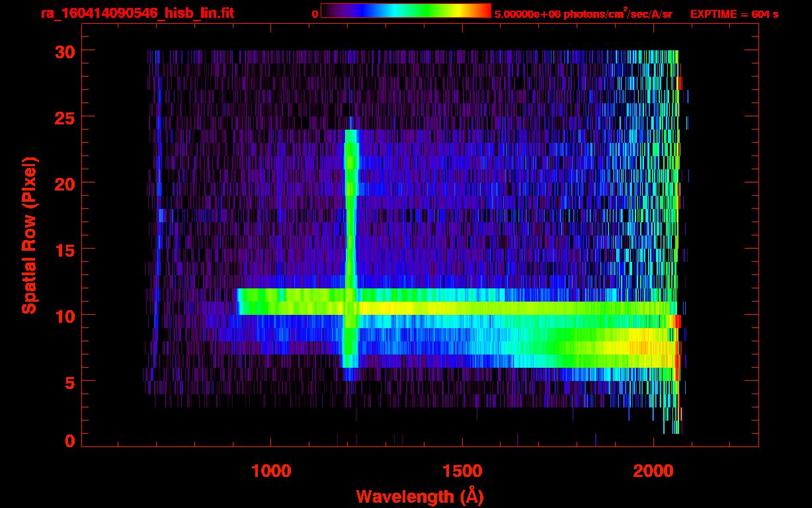The width and height of the screenshot is (812, 508).
Task: Select the EXPTIME = 604 s text
Action: [x=733, y=14]
